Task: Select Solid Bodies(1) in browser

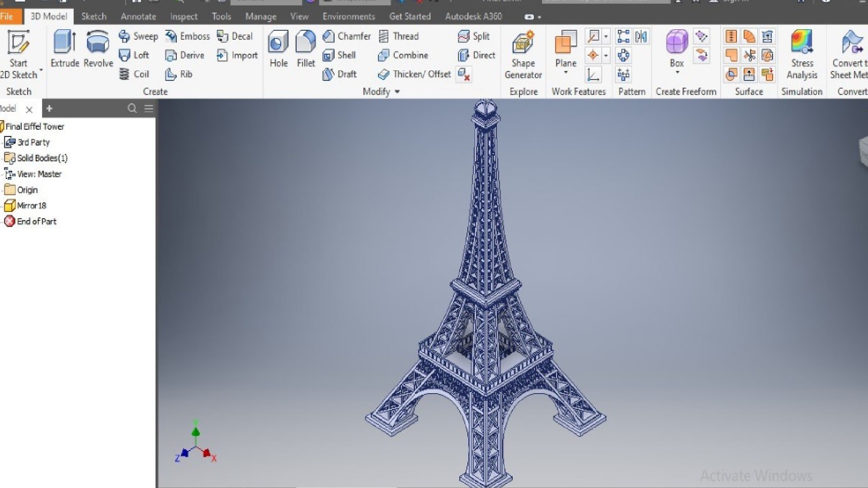Action: click(36, 158)
